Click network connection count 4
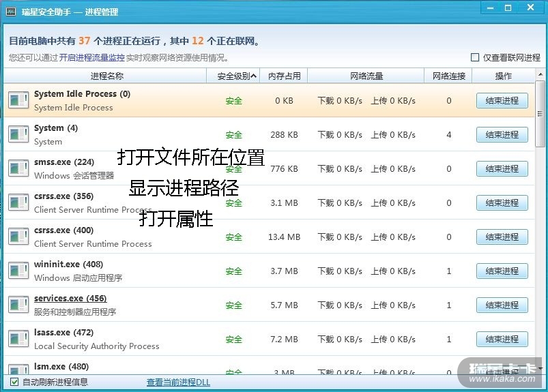 coord(449,135)
